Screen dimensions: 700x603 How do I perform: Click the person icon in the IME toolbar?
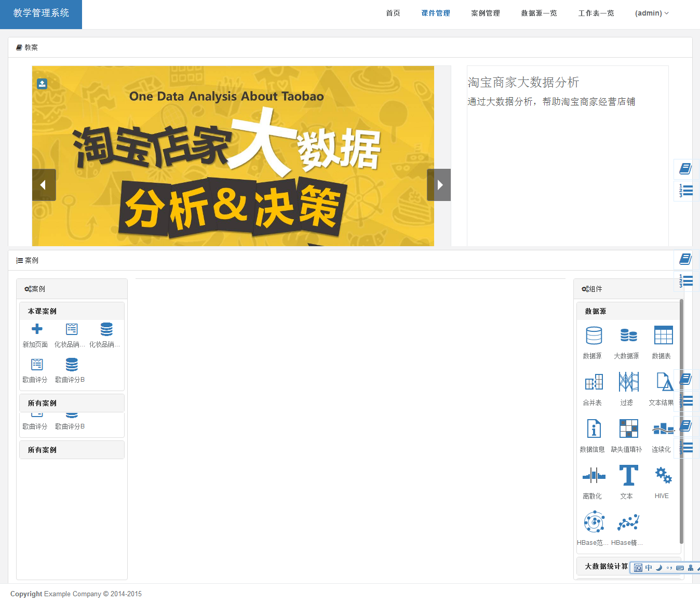(691, 568)
